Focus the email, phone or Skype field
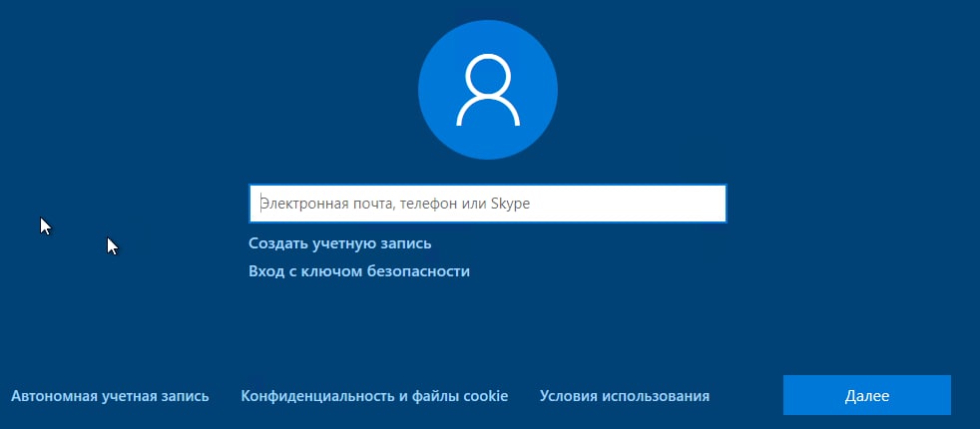The image size is (980, 429). 487,204
